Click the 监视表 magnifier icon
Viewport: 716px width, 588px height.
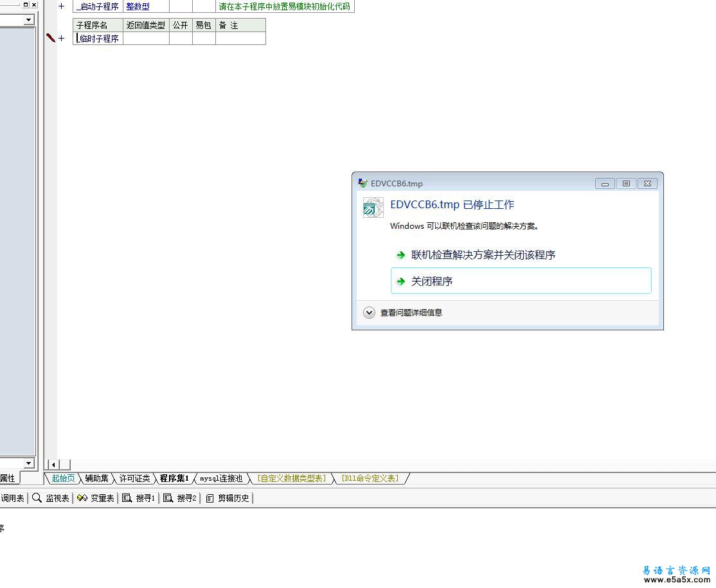pos(37,498)
